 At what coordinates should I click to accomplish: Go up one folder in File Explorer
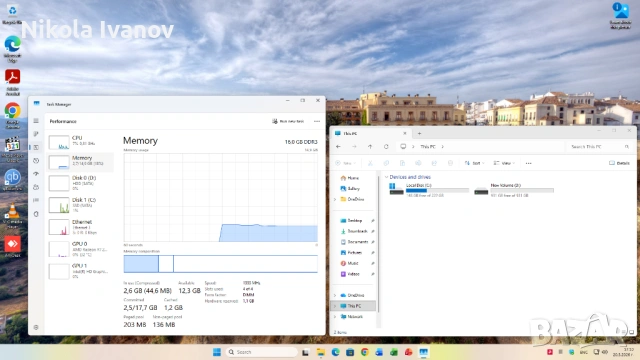[x=370, y=147]
